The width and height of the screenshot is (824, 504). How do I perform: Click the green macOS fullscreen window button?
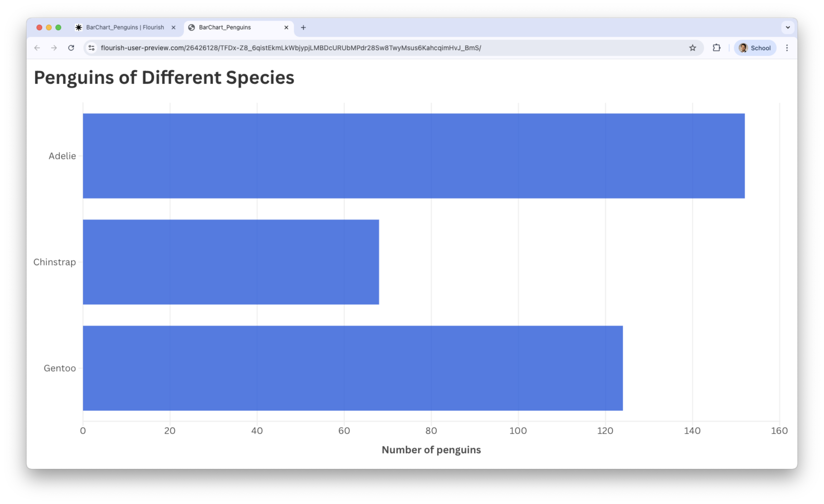pyautogui.click(x=58, y=27)
